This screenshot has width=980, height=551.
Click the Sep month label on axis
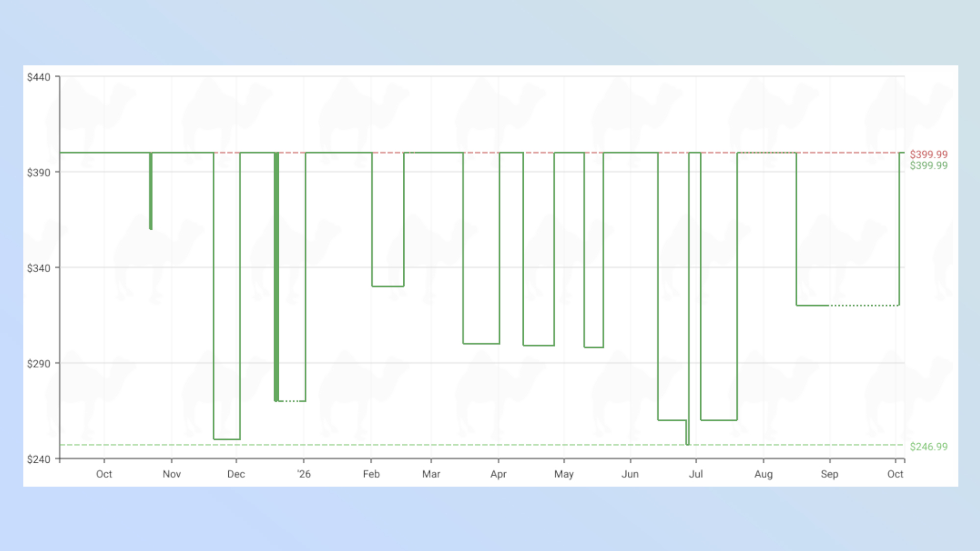(830, 474)
